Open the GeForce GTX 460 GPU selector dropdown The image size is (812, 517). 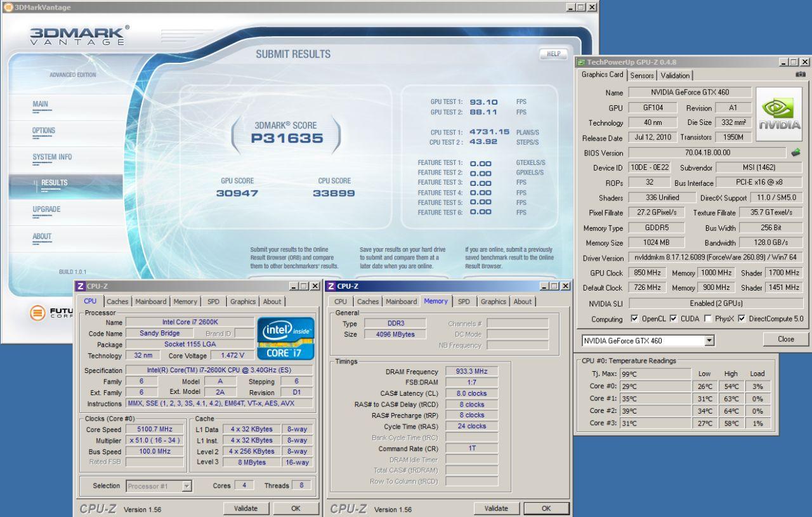coord(709,341)
